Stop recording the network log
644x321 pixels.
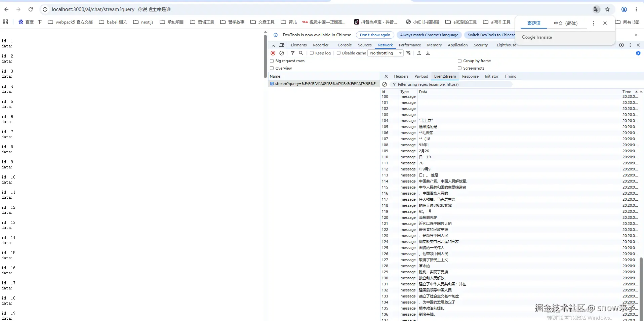pos(273,53)
